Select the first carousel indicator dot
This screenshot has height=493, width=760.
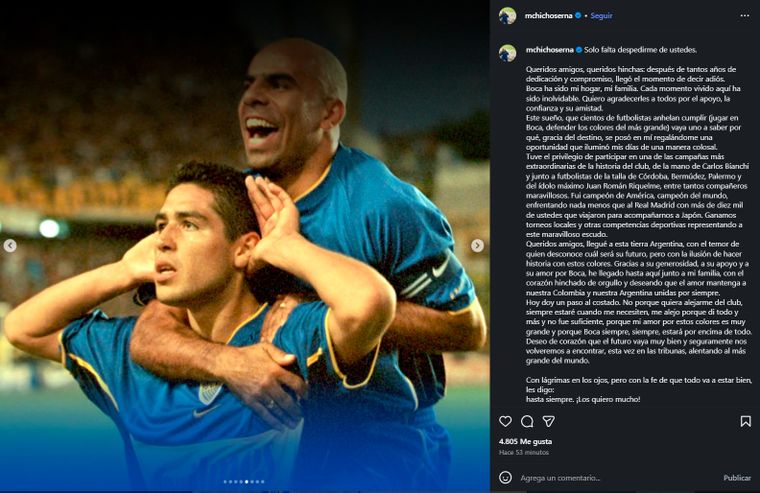225,482
